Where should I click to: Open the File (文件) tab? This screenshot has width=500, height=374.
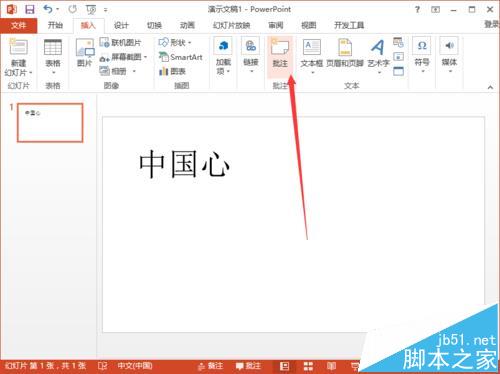pyautogui.click(x=18, y=25)
